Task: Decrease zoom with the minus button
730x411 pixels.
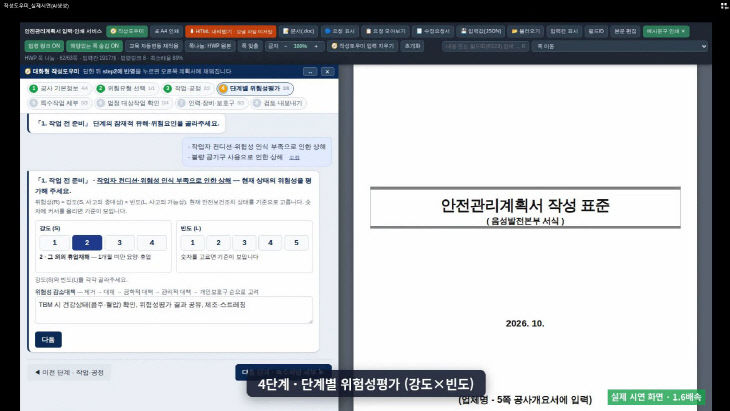Action: click(285, 46)
